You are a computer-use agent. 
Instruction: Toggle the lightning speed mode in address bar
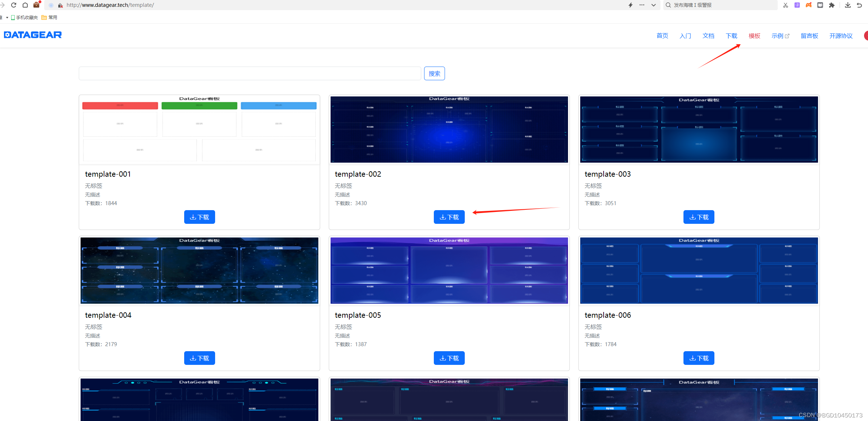(x=630, y=5)
